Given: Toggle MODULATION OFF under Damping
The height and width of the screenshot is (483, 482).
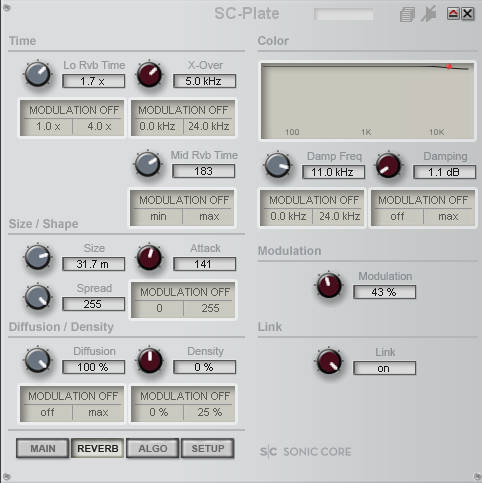Looking at the screenshot, I should pos(423,200).
